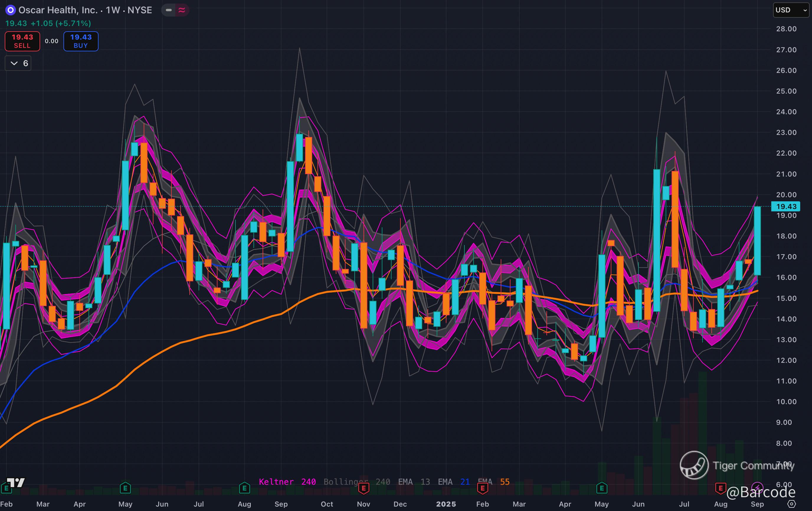The width and height of the screenshot is (812, 511).
Task: Open red earnings marker left of @Barcode text
Action: coord(721,488)
